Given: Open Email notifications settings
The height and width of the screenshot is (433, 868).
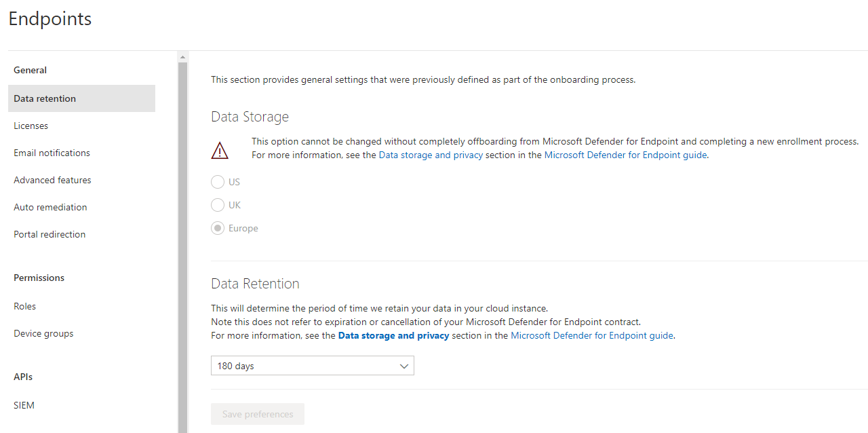Looking at the screenshot, I should (52, 153).
